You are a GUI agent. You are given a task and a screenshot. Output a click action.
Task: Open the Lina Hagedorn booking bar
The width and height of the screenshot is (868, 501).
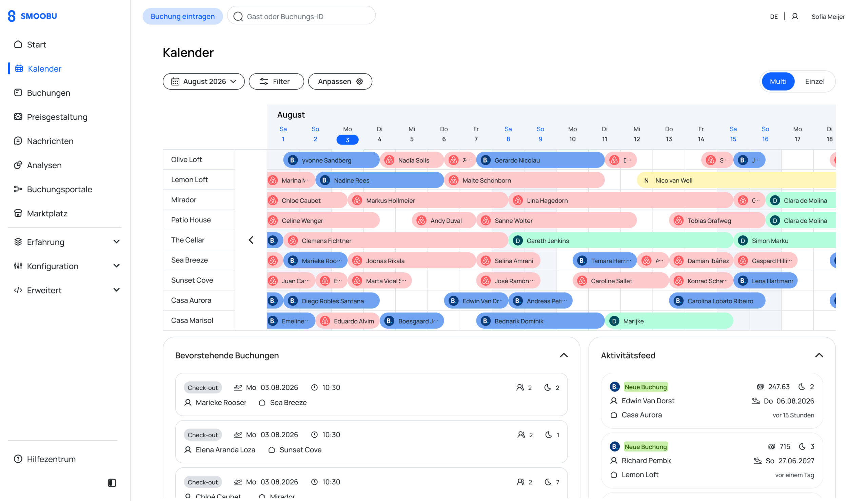tap(620, 200)
